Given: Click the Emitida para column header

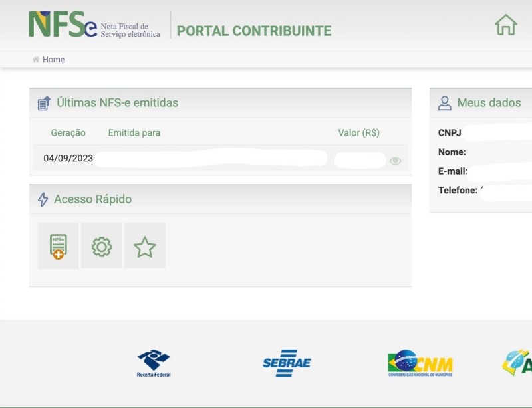Looking at the screenshot, I should point(134,133).
